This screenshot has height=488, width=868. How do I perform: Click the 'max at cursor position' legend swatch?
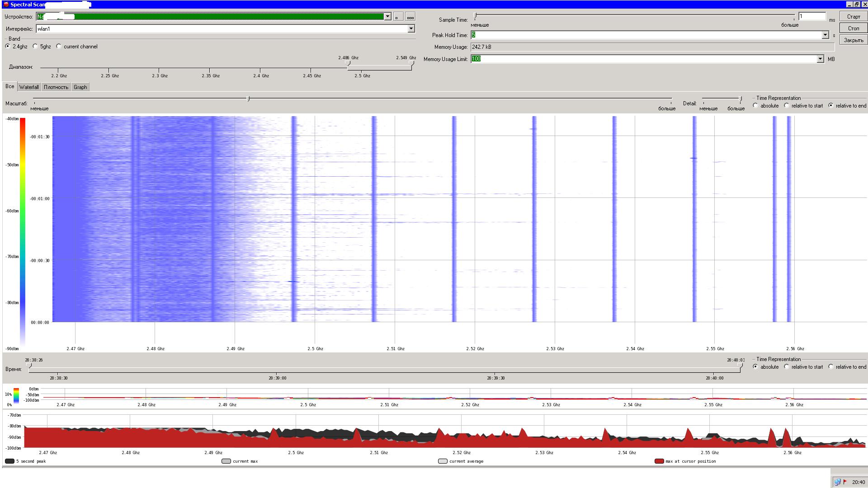pos(659,461)
